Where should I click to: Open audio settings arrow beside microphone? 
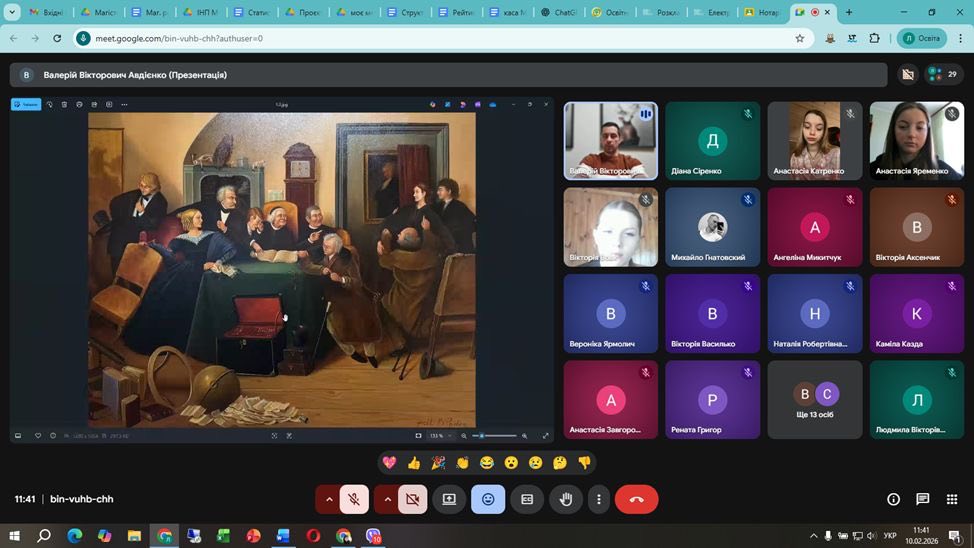(329, 499)
